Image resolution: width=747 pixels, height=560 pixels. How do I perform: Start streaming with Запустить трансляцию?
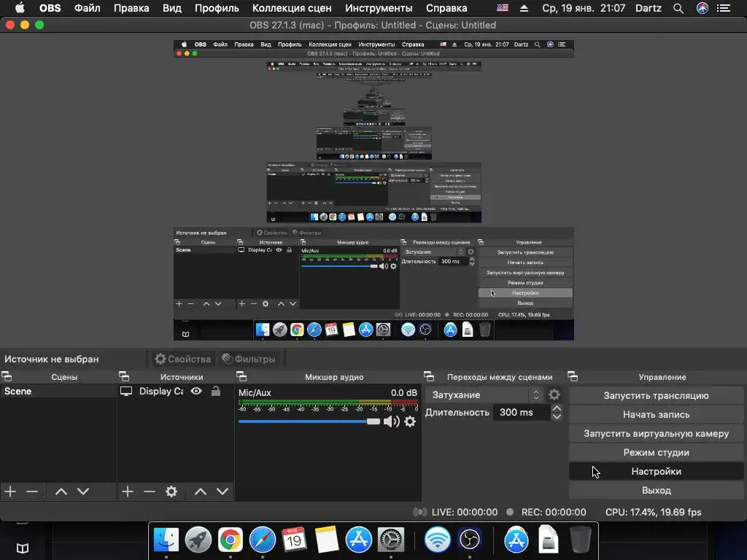[x=656, y=396]
